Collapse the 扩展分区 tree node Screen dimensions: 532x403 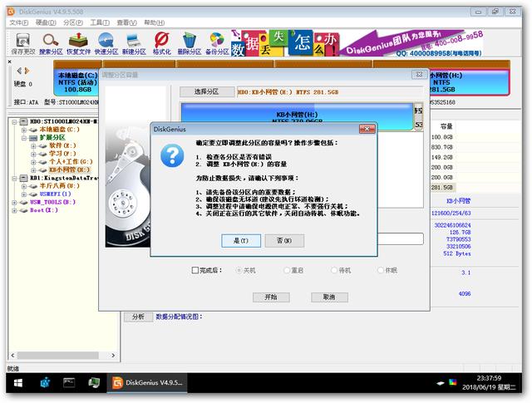26,137
